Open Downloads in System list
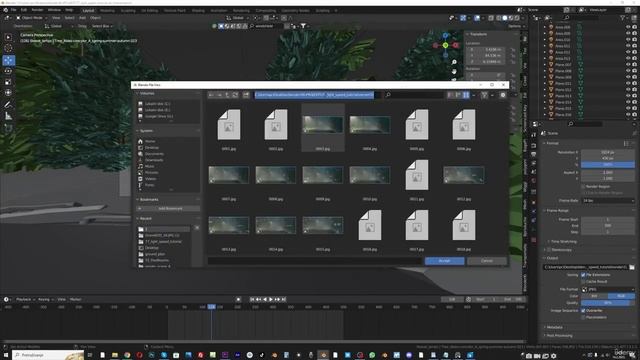This screenshot has width=640, height=360. point(154,160)
